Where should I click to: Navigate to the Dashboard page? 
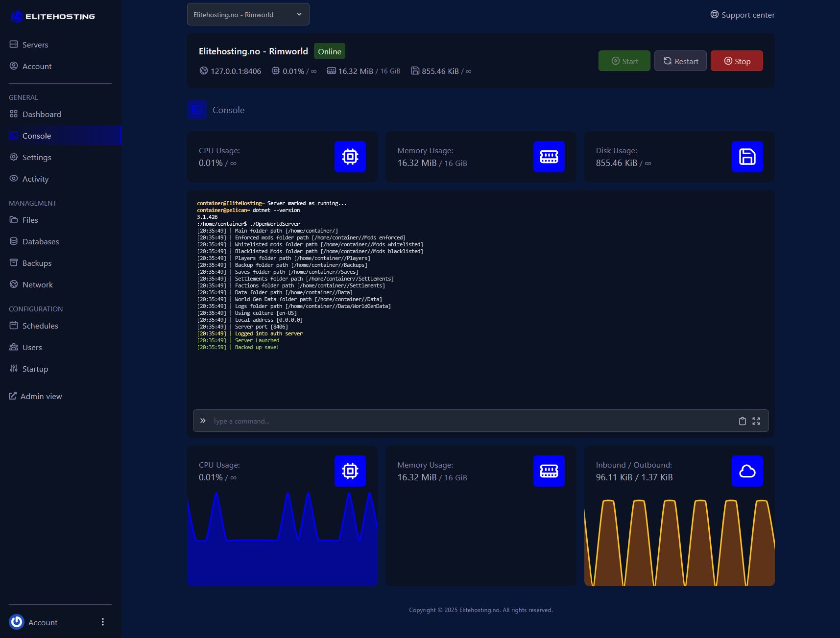[x=42, y=114]
